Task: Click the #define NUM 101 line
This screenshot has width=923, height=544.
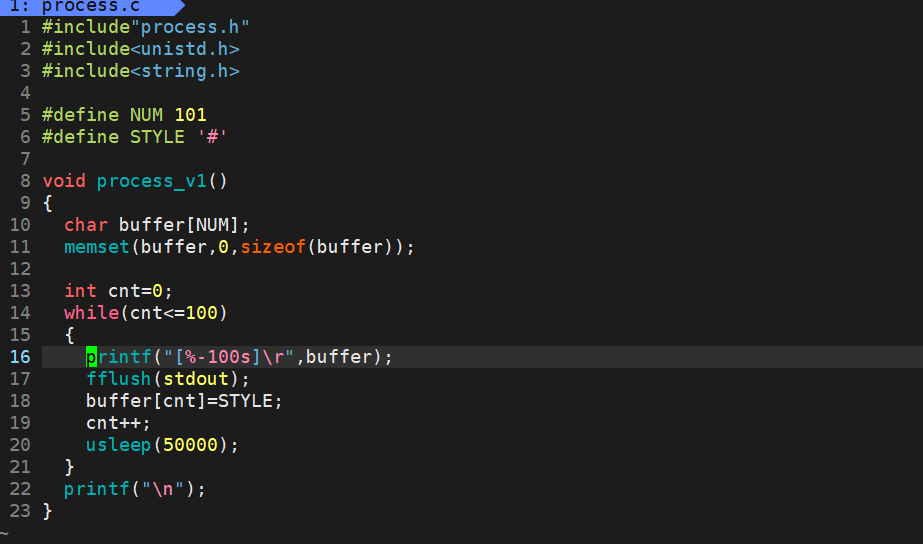Action: click(124, 115)
